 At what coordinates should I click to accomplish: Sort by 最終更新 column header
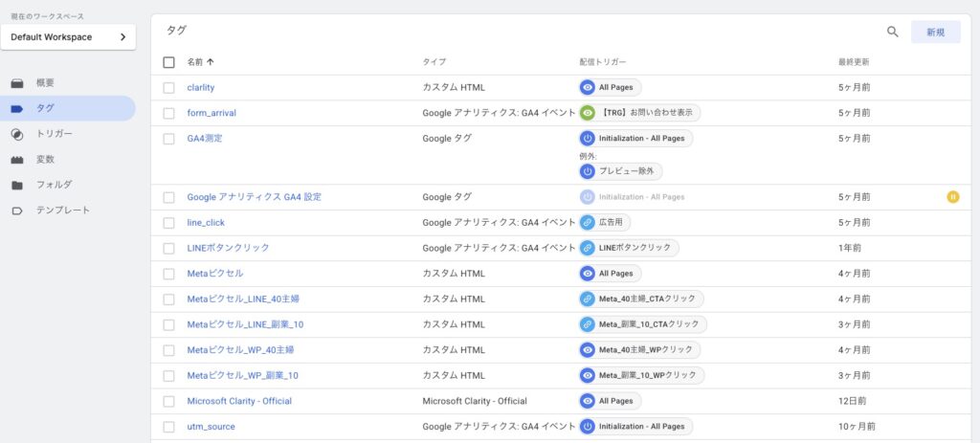(x=854, y=62)
